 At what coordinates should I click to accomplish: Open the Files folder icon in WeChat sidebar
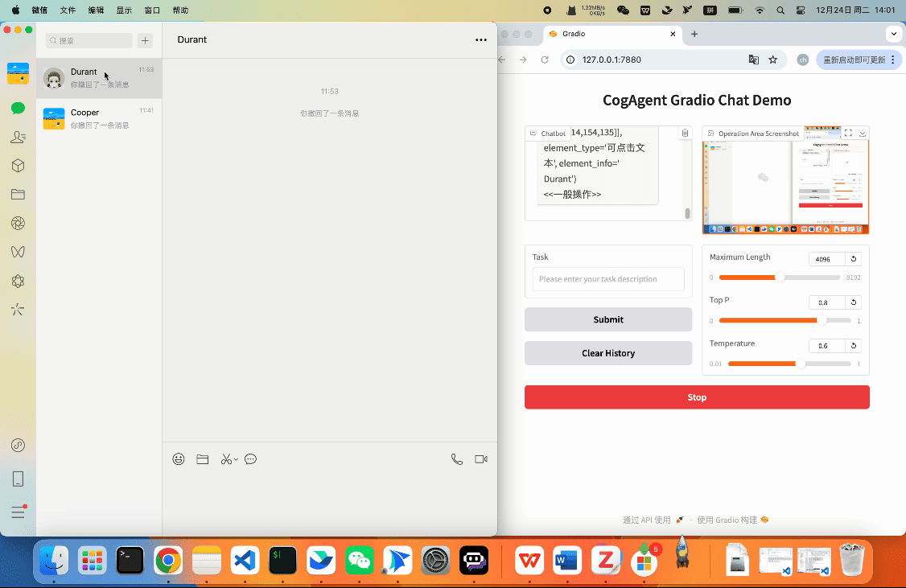pyautogui.click(x=18, y=195)
